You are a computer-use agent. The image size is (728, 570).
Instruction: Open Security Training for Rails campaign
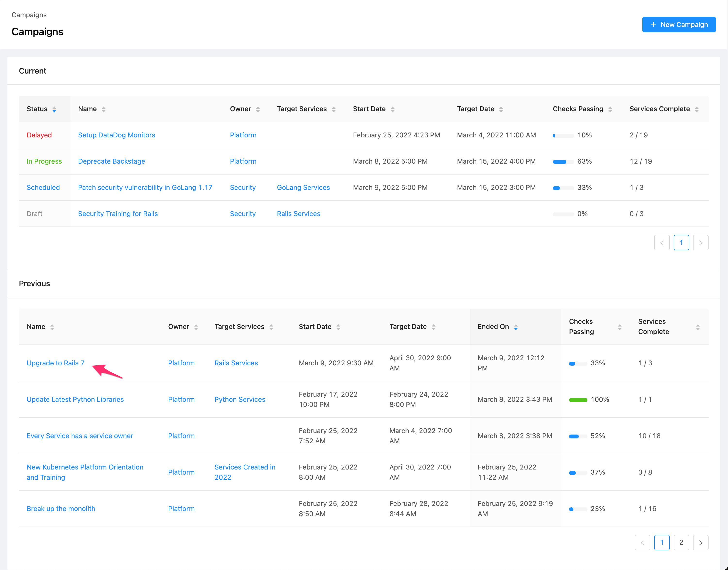(x=118, y=214)
